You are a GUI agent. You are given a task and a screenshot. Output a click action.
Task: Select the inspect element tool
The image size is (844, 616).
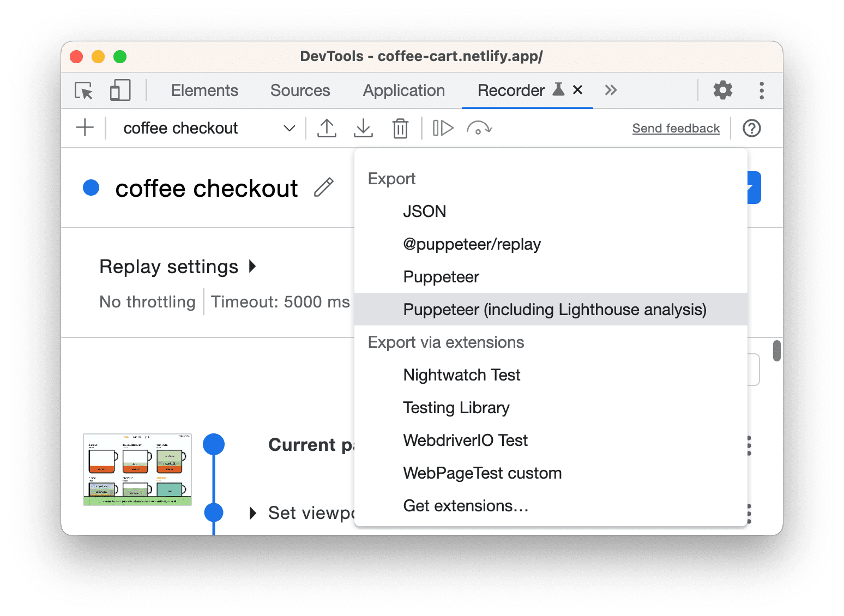coord(83,90)
